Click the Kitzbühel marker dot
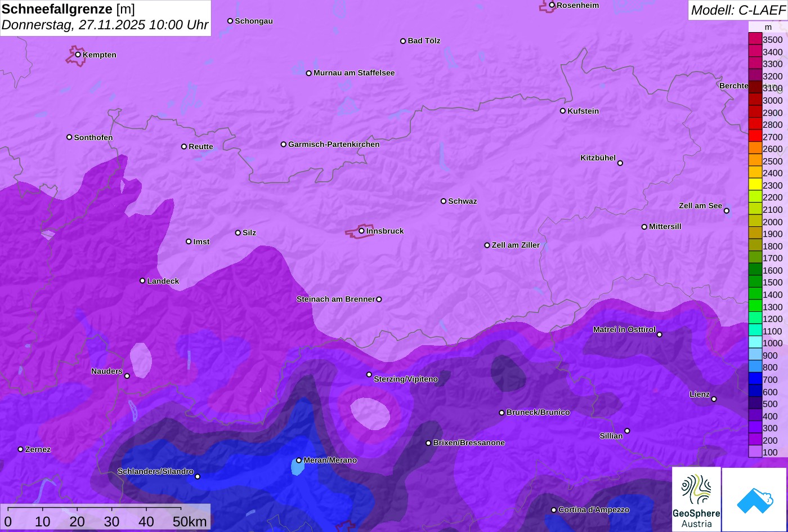This screenshot has height=532, width=788. (620, 163)
